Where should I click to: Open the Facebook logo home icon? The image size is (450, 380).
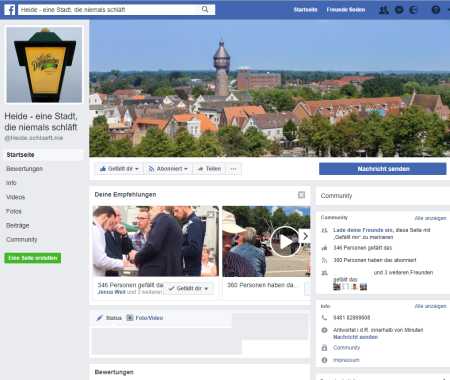(10, 10)
